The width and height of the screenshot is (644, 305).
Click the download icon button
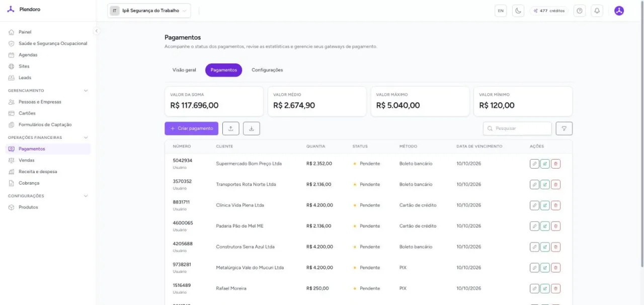[252, 128]
